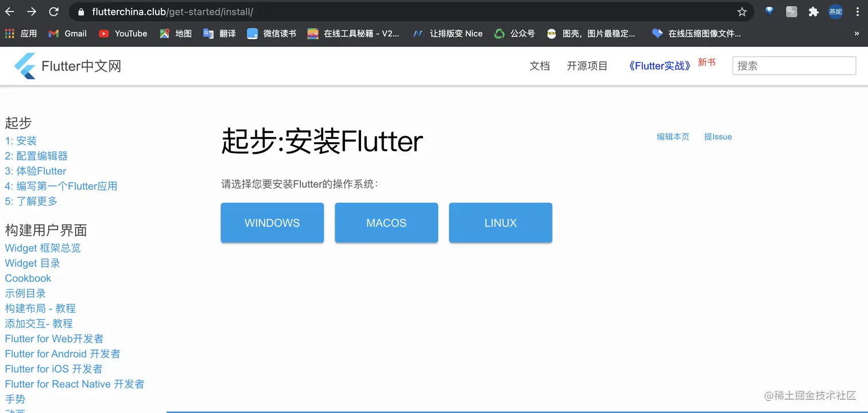The image size is (868, 413).
Task: Open the 开源项目 nav item
Action: [587, 66]
